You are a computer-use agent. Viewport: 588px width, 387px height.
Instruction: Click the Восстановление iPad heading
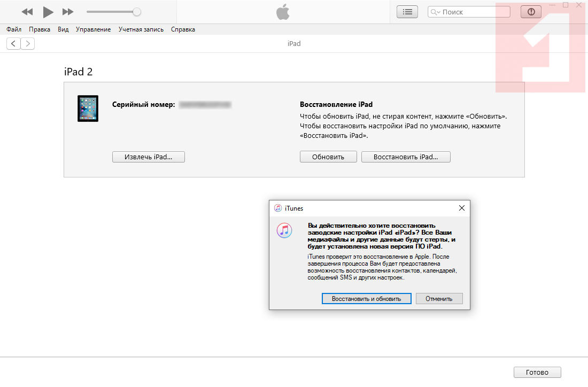(x=336, y=105)
